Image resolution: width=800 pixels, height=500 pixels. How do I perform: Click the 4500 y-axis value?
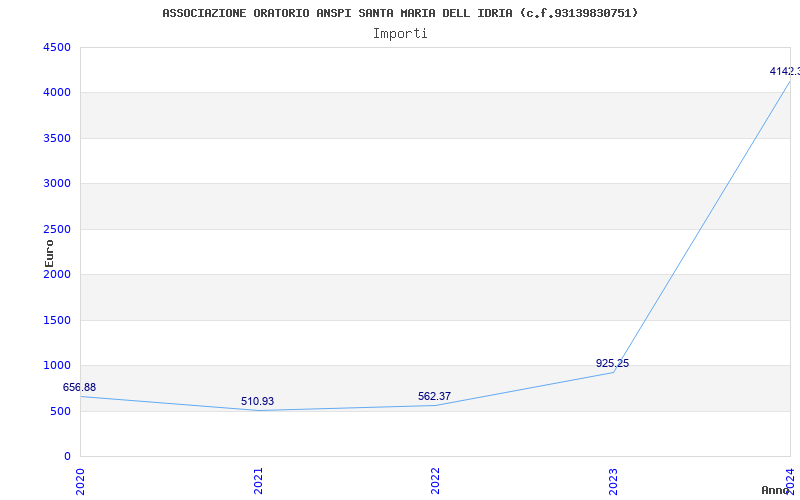tap(57, 47)
